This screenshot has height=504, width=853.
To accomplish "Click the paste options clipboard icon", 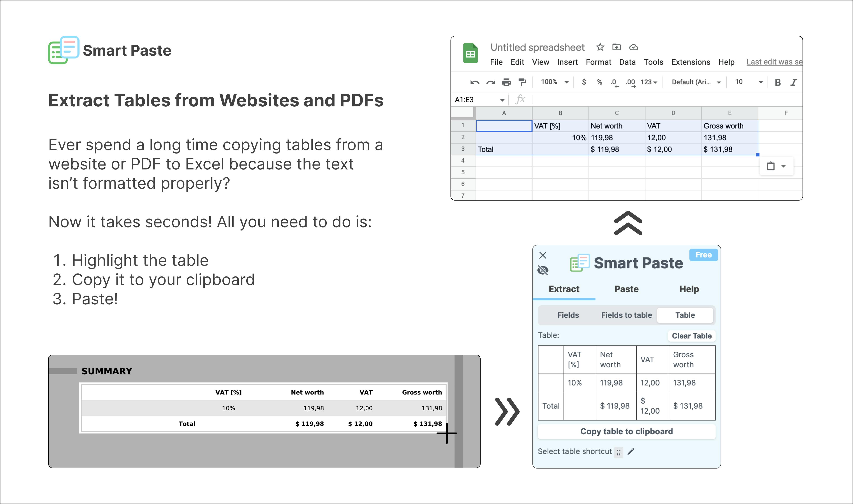I will coord(770,166).
